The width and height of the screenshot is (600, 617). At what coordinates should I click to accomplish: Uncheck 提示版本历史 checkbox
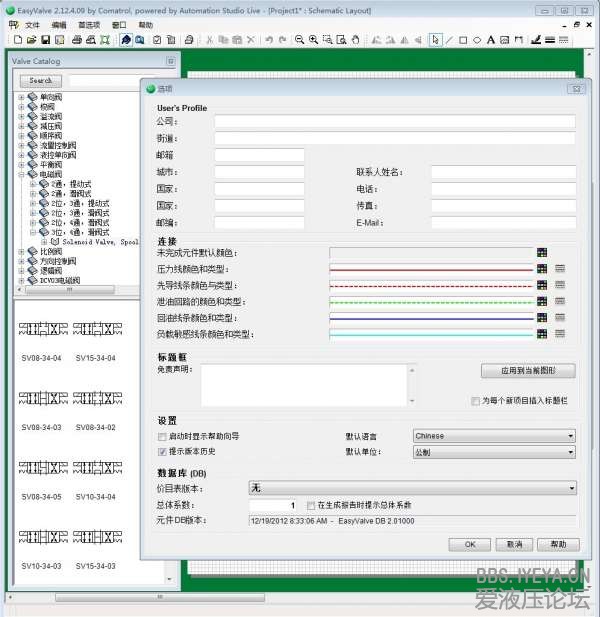(x=162, y=452)
